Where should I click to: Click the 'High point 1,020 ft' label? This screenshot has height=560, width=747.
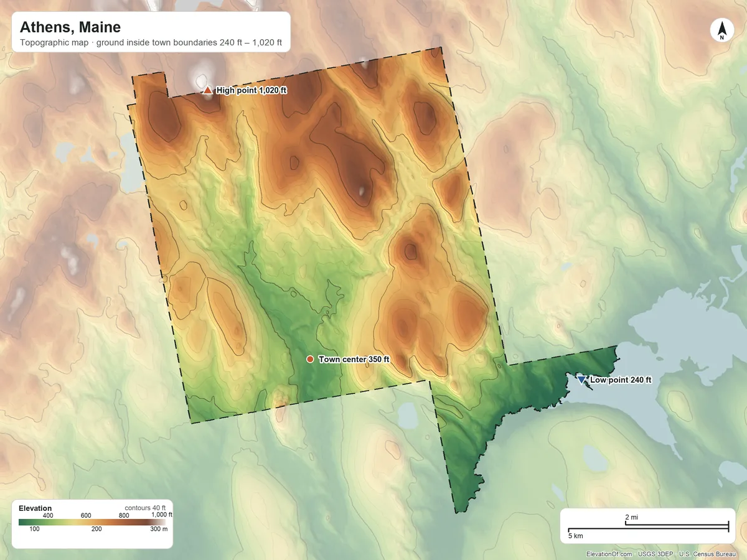pyautogui.click(x=251, y=90)
